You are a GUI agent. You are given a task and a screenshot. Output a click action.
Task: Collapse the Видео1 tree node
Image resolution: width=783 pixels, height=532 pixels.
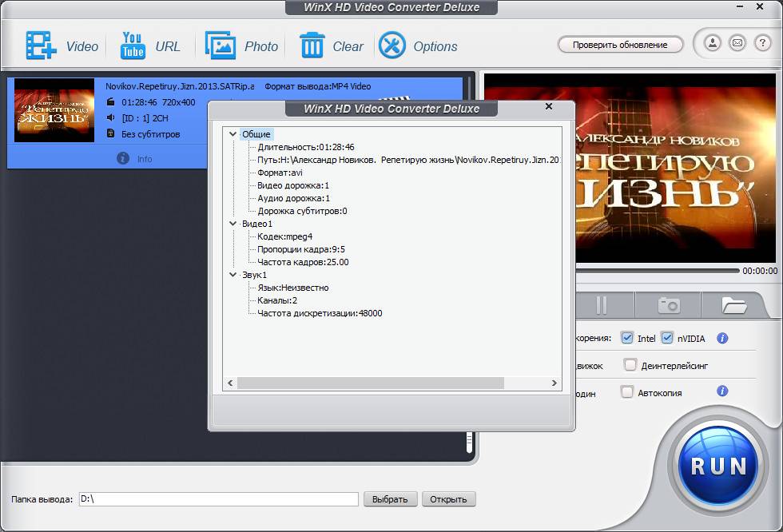point(233,224)
